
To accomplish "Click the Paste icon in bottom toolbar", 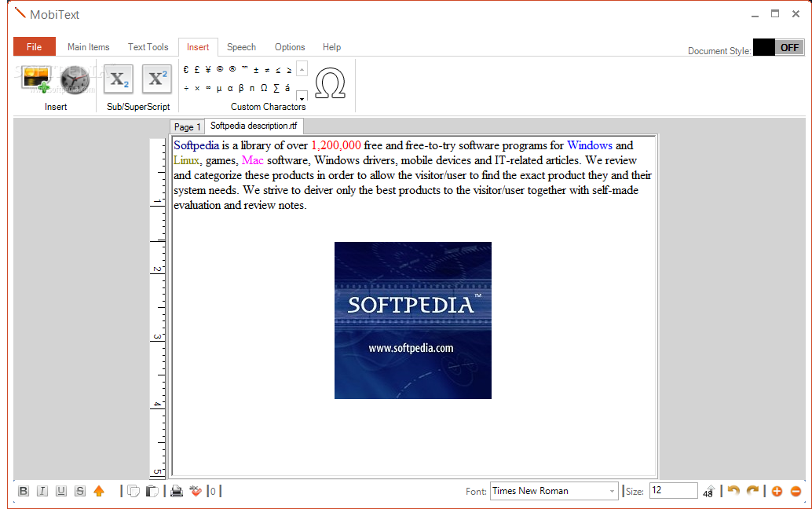I will point(152,491).
